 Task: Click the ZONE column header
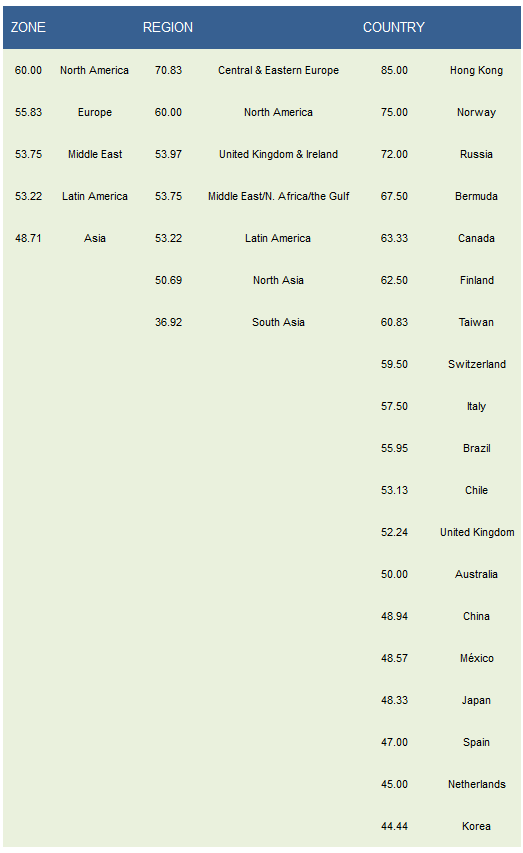tap(28, 27)
